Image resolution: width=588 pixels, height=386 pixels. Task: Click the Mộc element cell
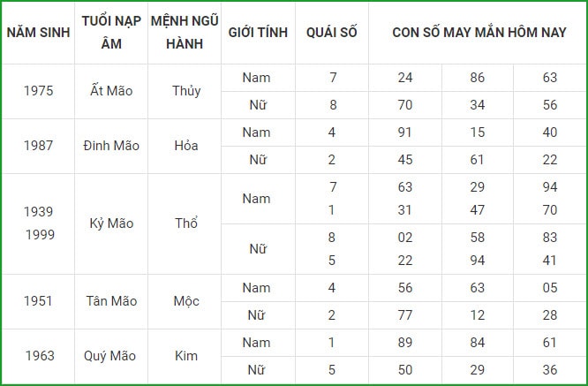point(185,301)
